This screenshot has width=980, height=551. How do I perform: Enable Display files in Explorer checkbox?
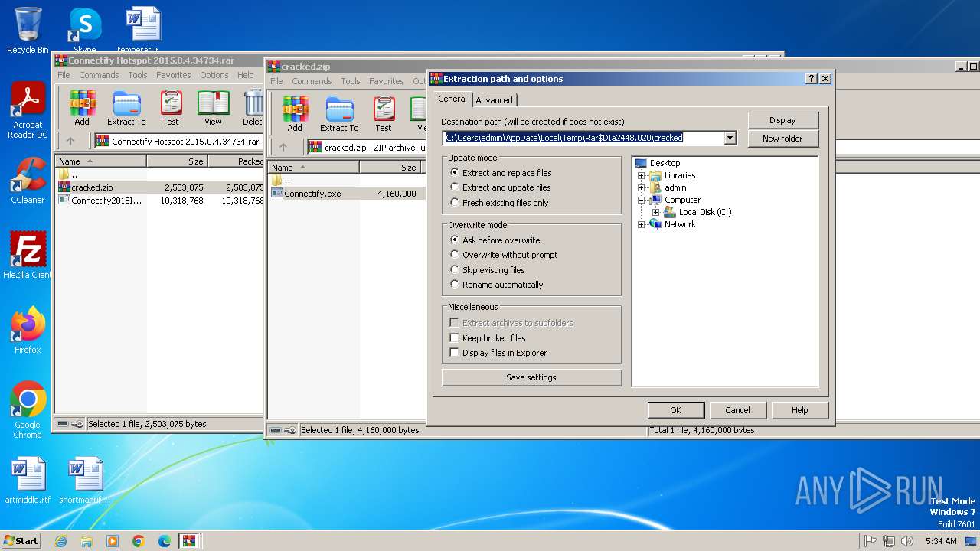tap(455, 353)
